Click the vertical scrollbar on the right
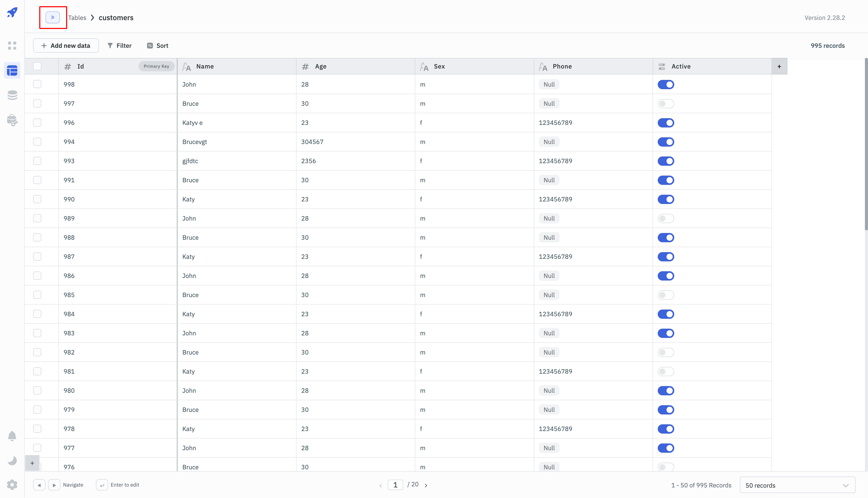This screenshot has height=498, width=868. pyautogui.click(x=866, y=144)
